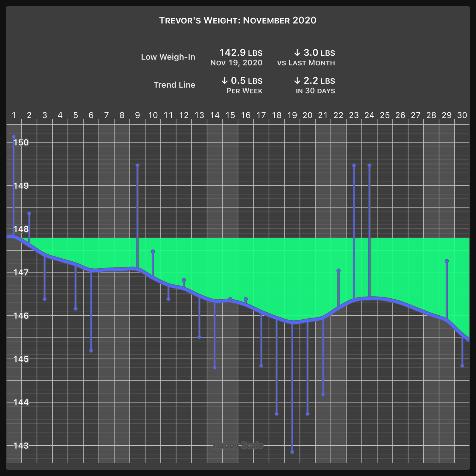Viewport: 476px width, 476px height.
Task: Select the Low Weigh-In label
Action: pos(168,57)
